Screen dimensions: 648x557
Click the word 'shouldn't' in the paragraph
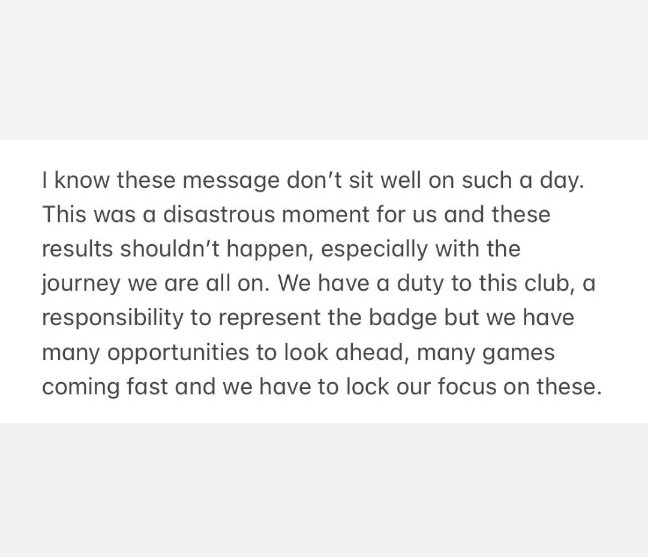[x=170, y=249]
